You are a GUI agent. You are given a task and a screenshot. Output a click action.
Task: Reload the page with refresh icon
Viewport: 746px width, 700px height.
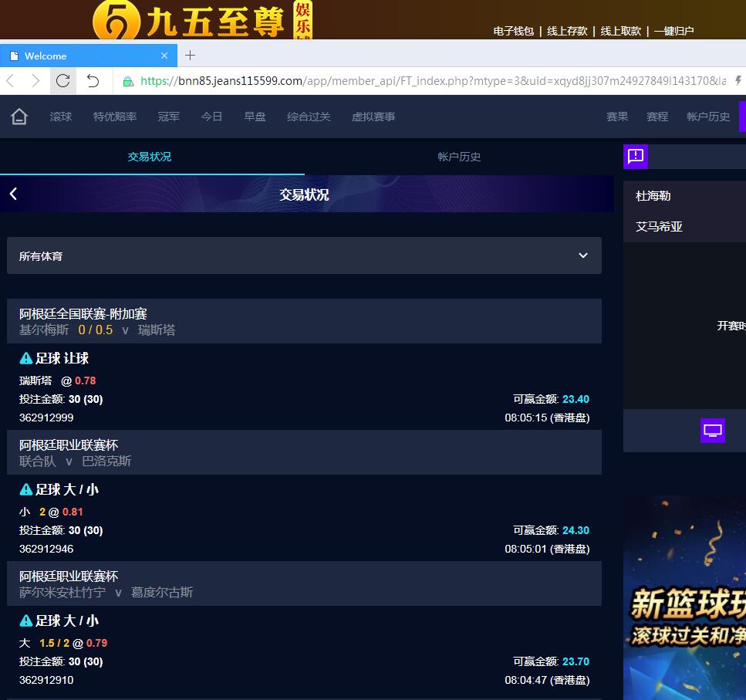coord(62,81)
